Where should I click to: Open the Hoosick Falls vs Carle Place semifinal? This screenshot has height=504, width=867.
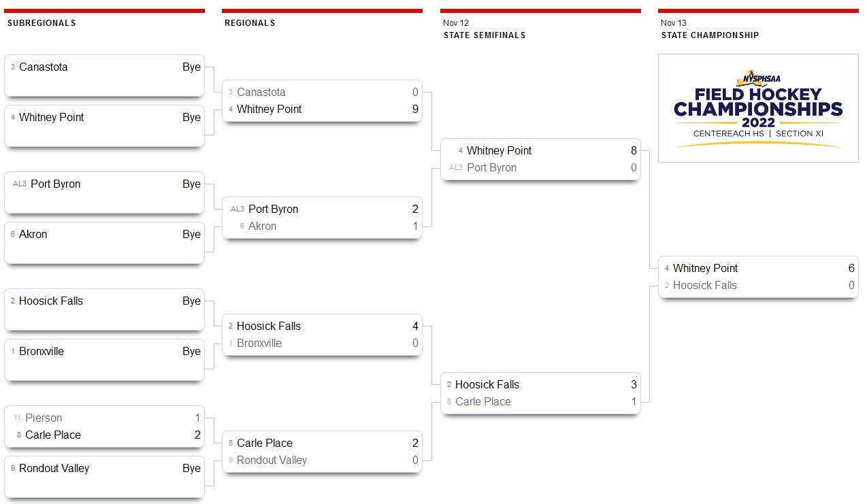540,393
